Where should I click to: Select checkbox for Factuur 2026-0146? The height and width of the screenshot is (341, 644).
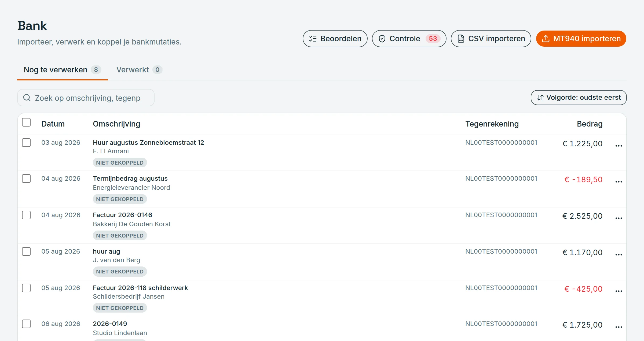[26, 215]
